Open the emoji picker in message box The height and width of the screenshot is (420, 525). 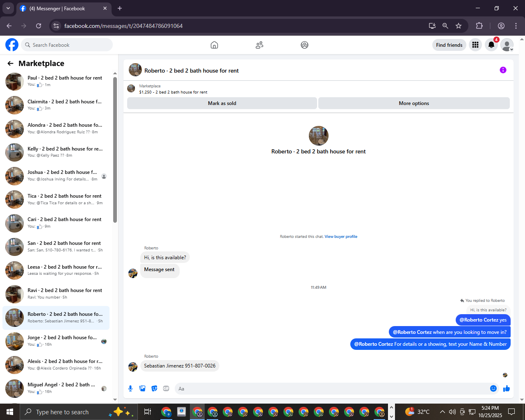[x=493, y=388]
